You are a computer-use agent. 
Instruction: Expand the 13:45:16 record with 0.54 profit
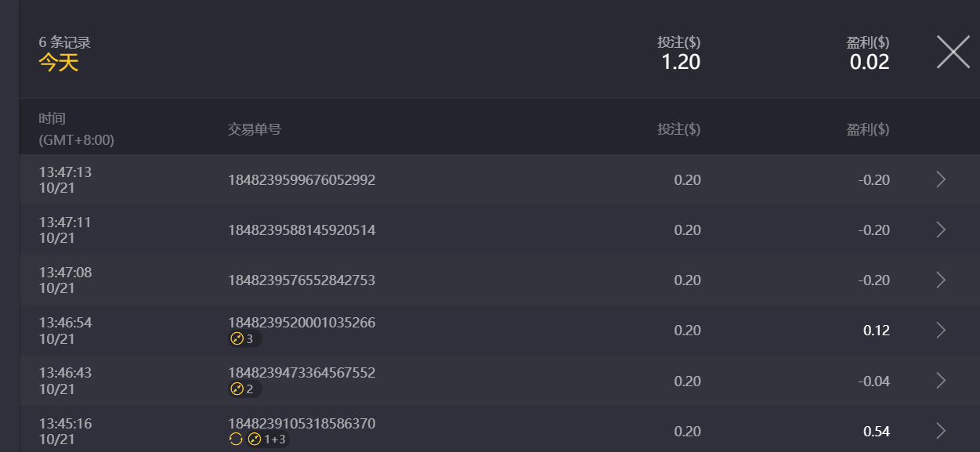(941, 431)
